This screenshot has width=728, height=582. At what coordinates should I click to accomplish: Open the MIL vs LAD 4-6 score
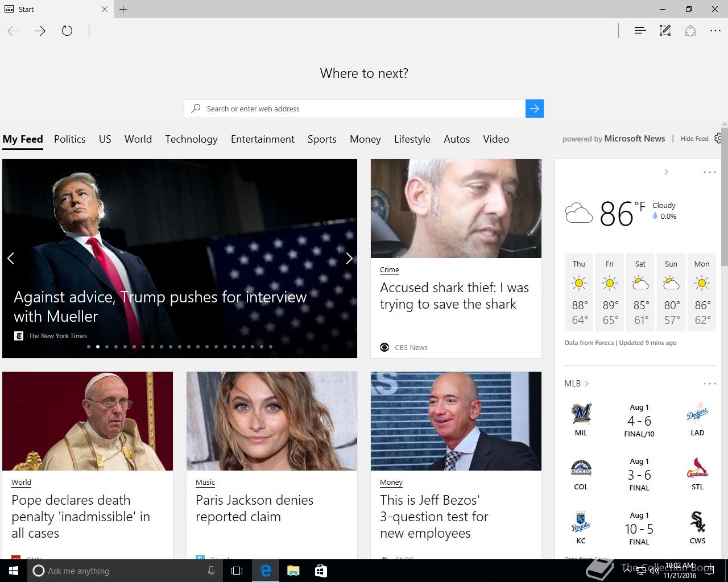639,421
